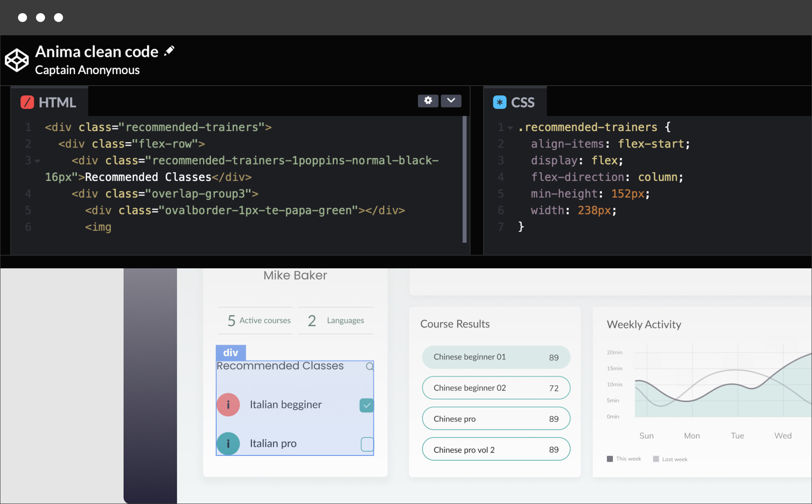Expand the HTML editor chevron dropdown
This screenshot has height=504, width=812.
coord(451,101)
